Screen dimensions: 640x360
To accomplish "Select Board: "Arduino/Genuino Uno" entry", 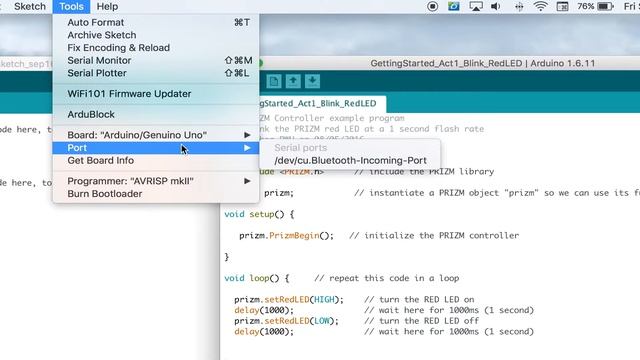I will (x=156, y=135).
